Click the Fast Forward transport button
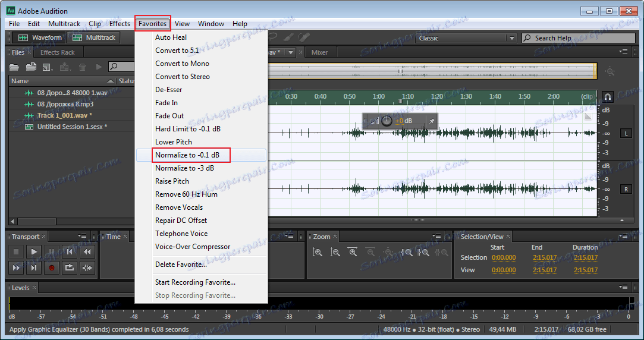The height and width of the screenshot is (340, 644). point(16,267)
